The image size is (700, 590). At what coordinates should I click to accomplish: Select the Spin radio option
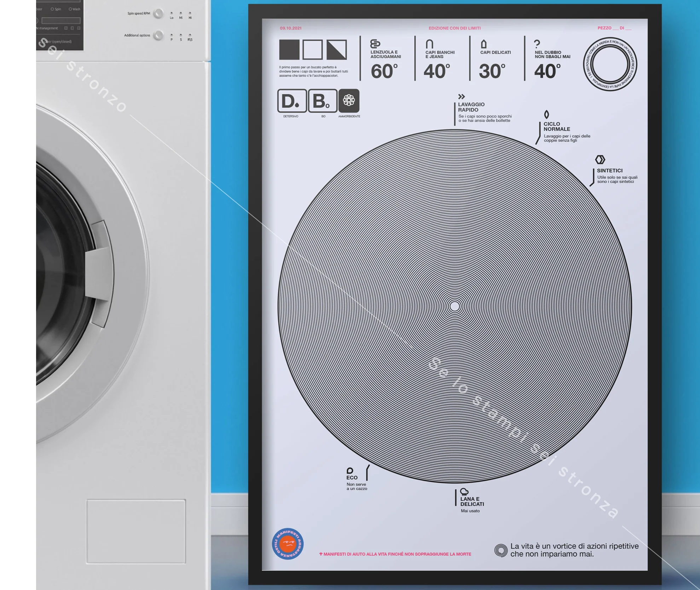coord(52,9)
